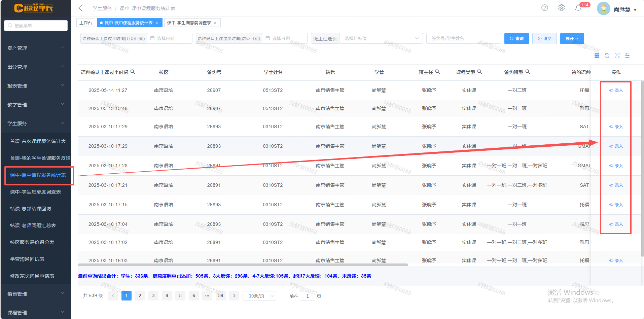The image size is (644, 319).
Task: Open column settings sliders icon
Action: 627,56
